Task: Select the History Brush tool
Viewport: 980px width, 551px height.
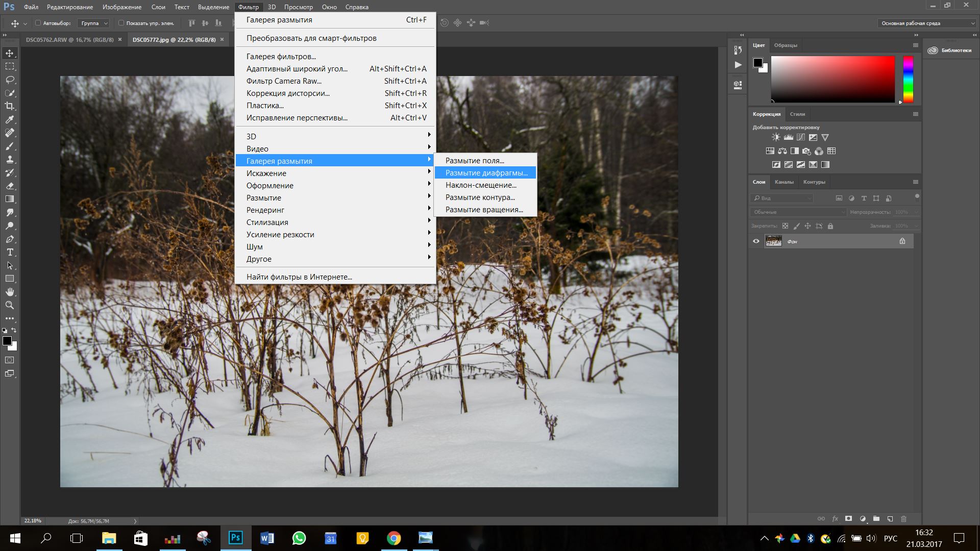Action: pos(10,172)
